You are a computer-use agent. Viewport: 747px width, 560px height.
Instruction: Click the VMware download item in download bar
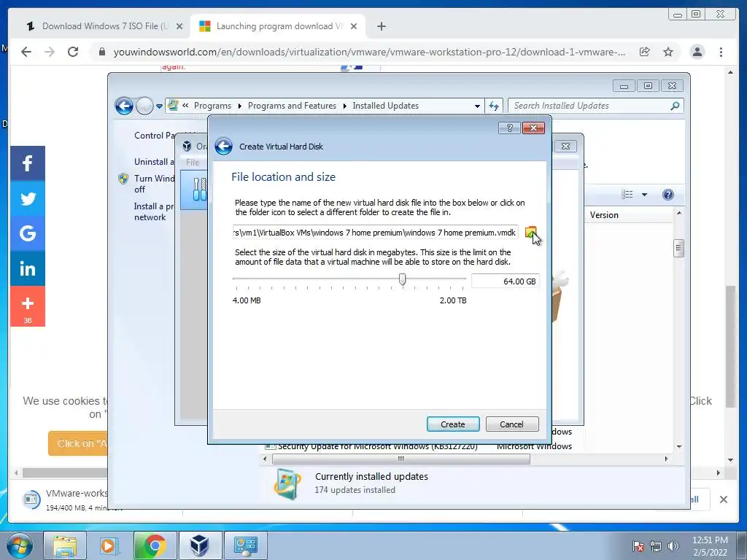point(64,499)
